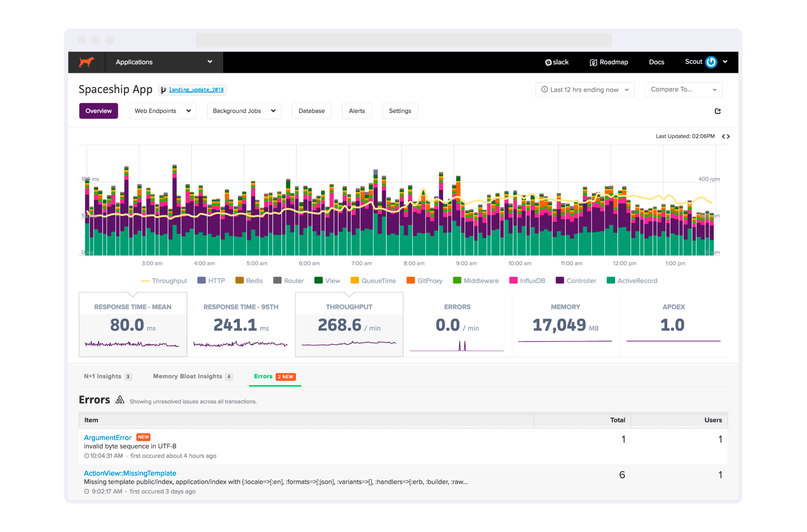Click the 9:00 am chart time marker
The height and width of the screenshot is (532, 807).
(x=466, y=263)
